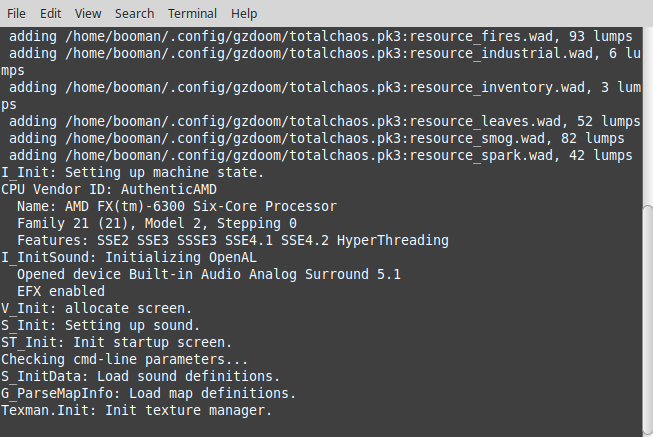Click the Texman.Init texture manager line
The height and width of the screenshot is (437, 653).
click(137, 410)
